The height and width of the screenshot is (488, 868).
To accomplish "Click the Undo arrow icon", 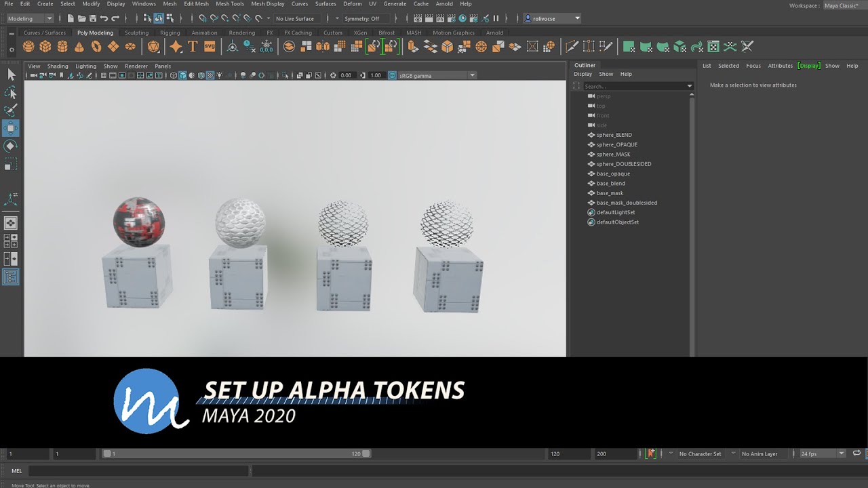I will pos(104,18).
